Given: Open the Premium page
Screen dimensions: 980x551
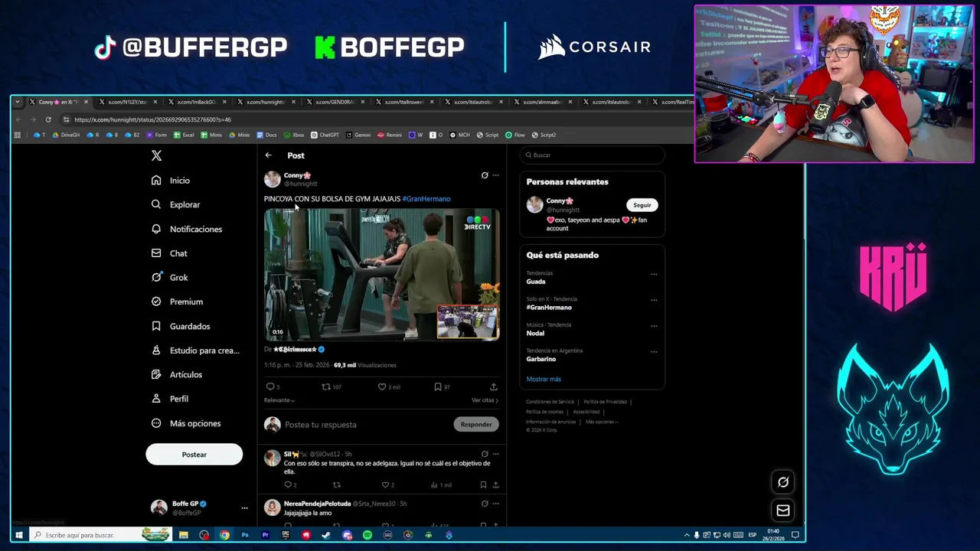Looking at the screenshot, I should 177,302.
